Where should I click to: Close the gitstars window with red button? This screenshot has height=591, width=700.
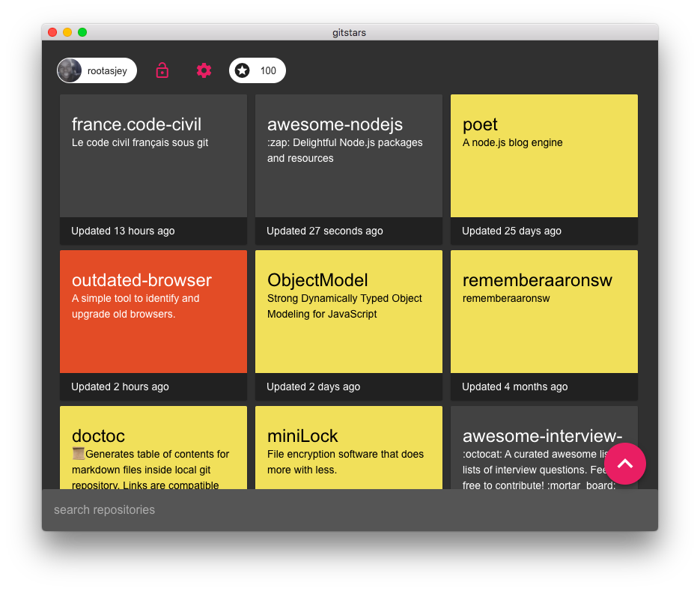[x=52, y=32]
